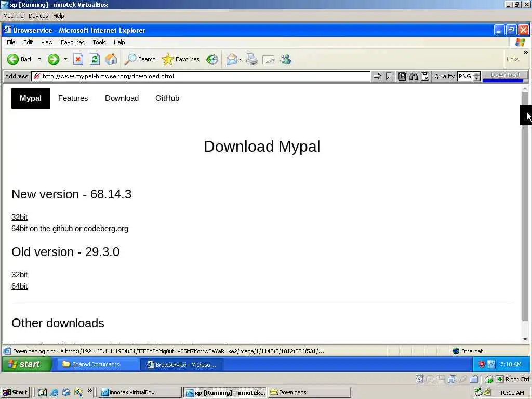Download old version 29.3.0 64bit
The height and width of the screenshot is (399, 532).
19,286
